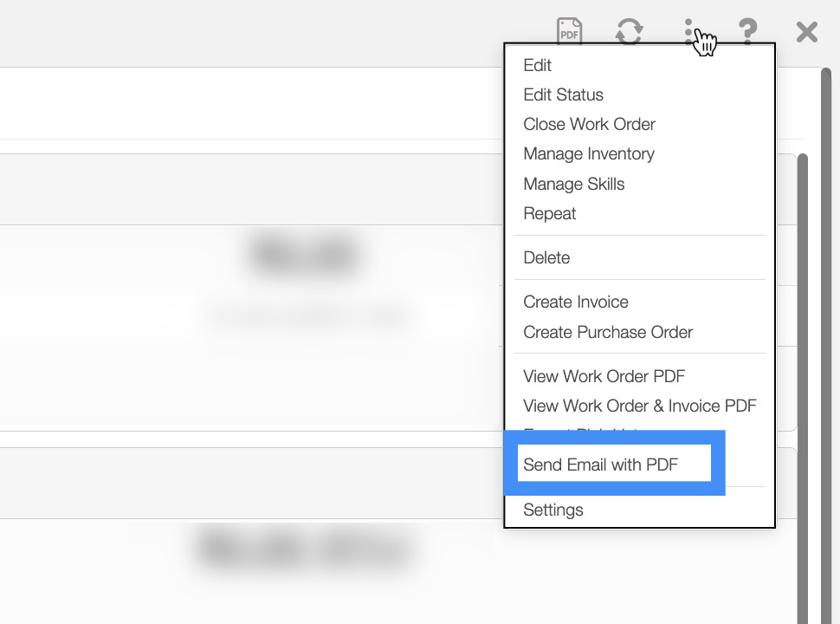Screen dimensions: 840x624
Task: Select View Work Order & Invoice PDF
Action: (x=639, y=406)
